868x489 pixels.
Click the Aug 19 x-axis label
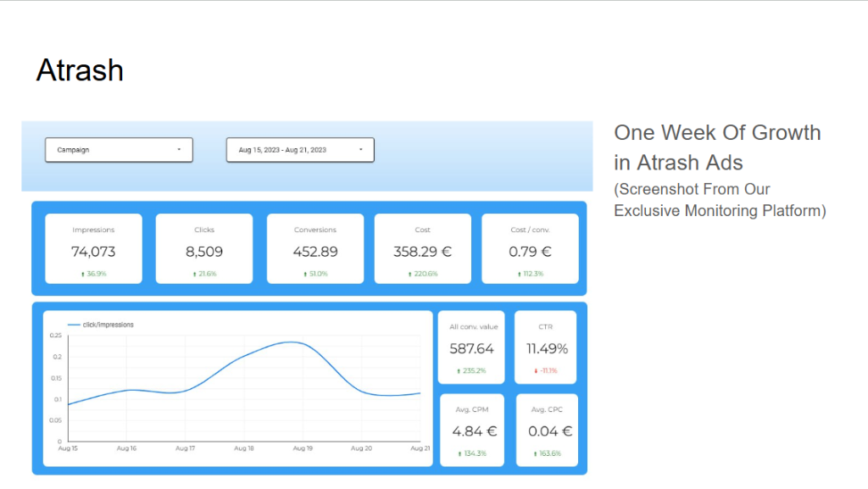[303, 448]
